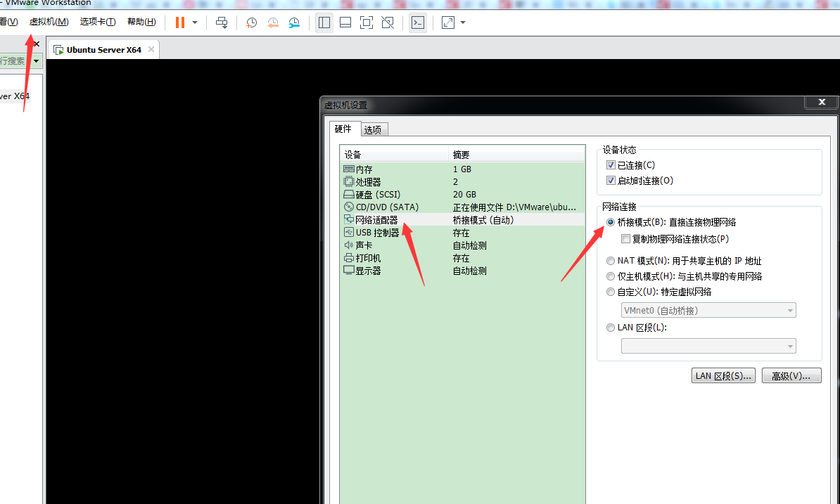Select the 打印机 device row
The image size is (840, 504).
click(462, 258)
